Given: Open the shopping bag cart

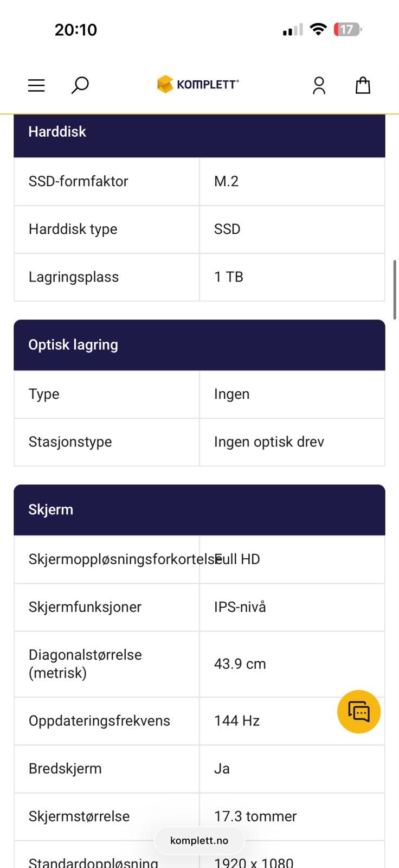Looking at the screenshot, I should click(x=363, y=85).
